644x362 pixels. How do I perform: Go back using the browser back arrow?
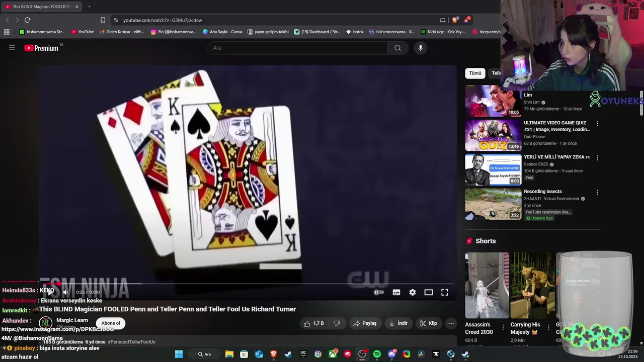pos(7,20)
